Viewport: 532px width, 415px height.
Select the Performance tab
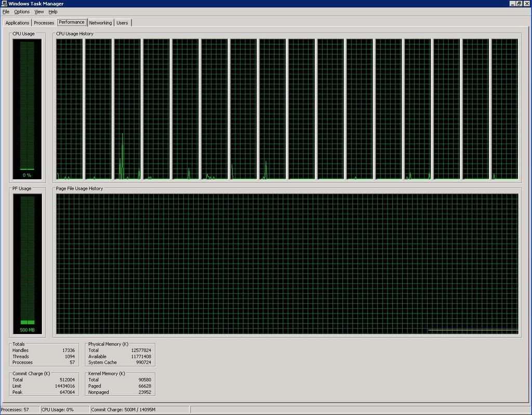72,22
